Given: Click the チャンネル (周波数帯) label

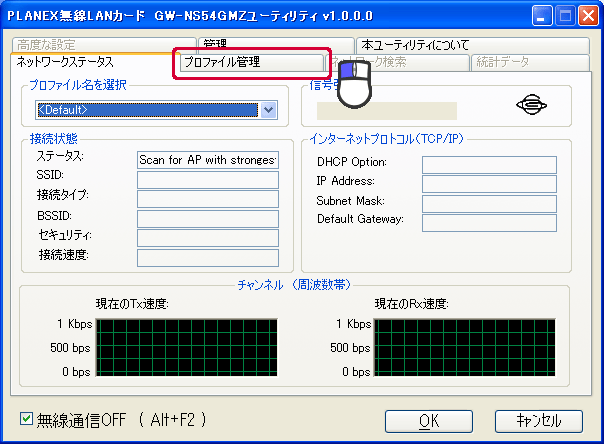Looking at the screenshot, I should 294,285.
